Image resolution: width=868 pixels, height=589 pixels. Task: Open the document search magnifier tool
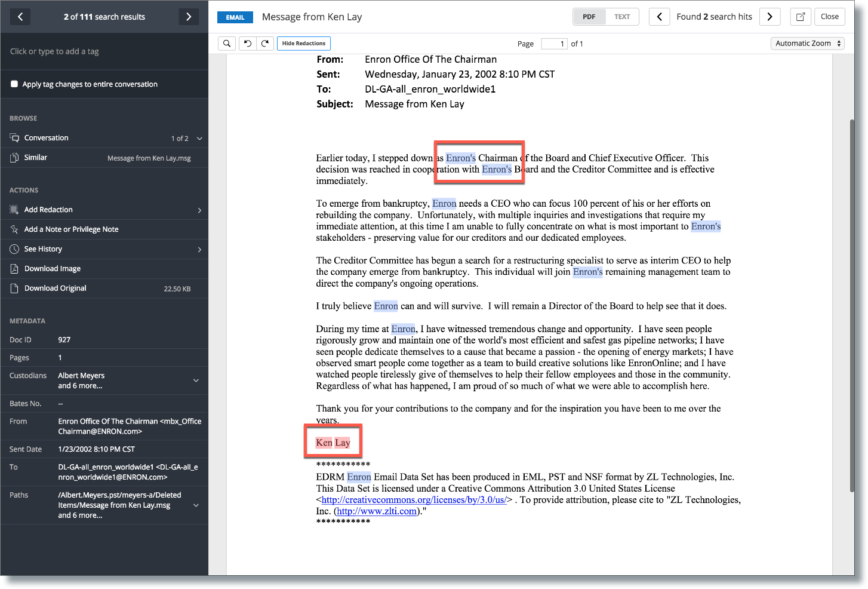click(x=227, y=44)
